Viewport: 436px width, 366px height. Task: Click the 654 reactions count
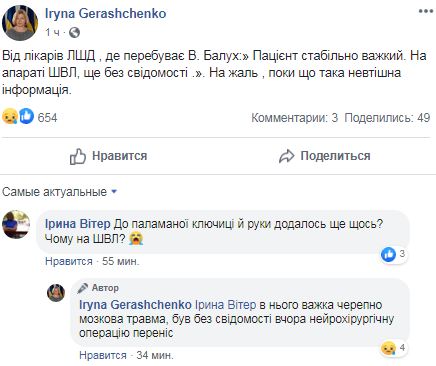click(x=47, y=118)
